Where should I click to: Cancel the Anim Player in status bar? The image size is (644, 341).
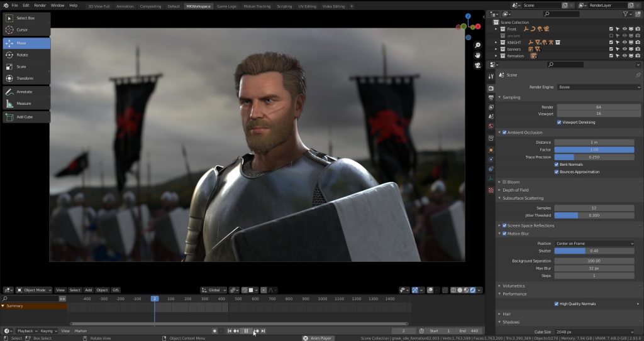click(x=305, y=338)
